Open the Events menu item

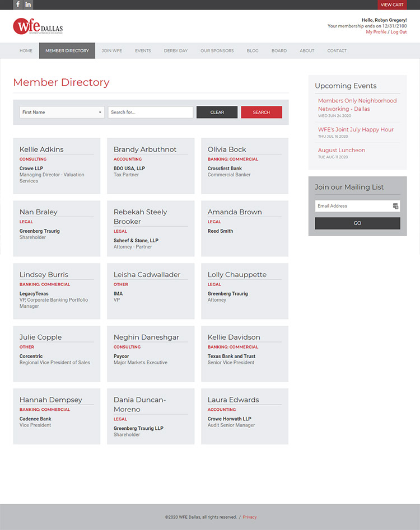(x=143, y=51)
